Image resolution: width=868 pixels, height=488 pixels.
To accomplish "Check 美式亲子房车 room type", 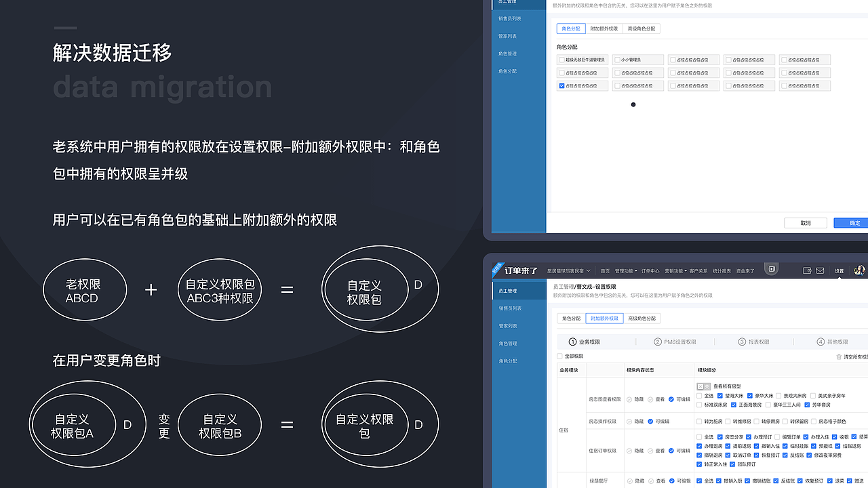I will [x=814, y=395].
